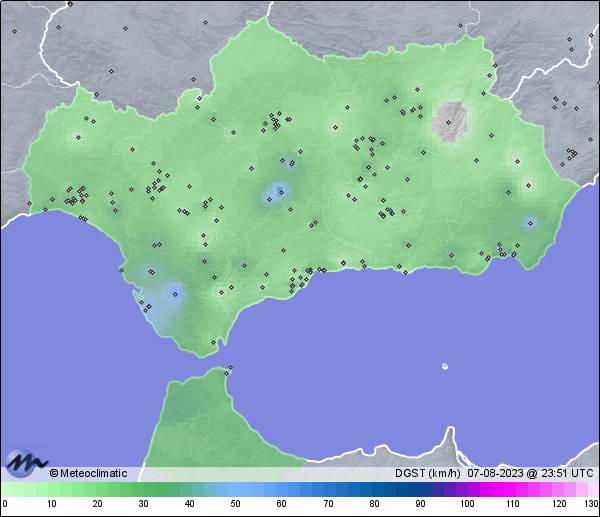The width and height of the screenshot is (600, 517).
Task: Click the small island dot in the sea
Action: [444, 366]
